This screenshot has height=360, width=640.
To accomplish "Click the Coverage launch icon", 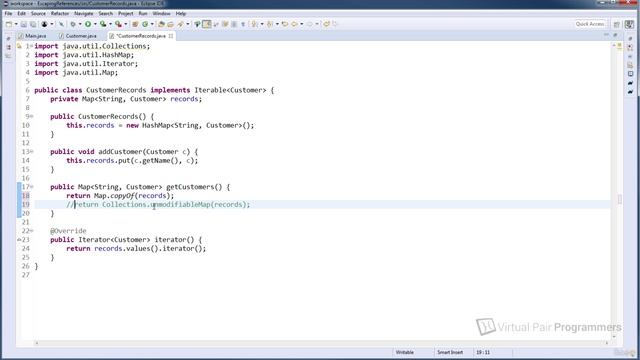I will 103,24.
